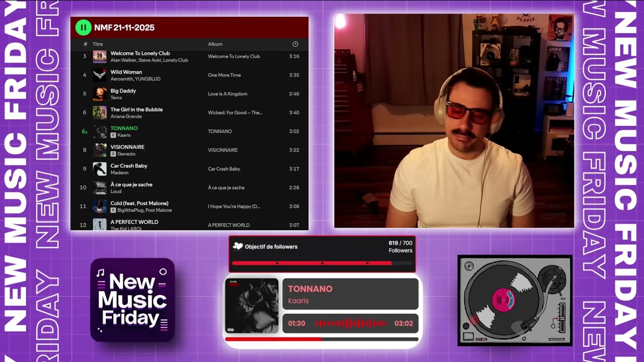Open the Big Daddy cover thumbnail
644x362 pixels.
pos(100,94)
